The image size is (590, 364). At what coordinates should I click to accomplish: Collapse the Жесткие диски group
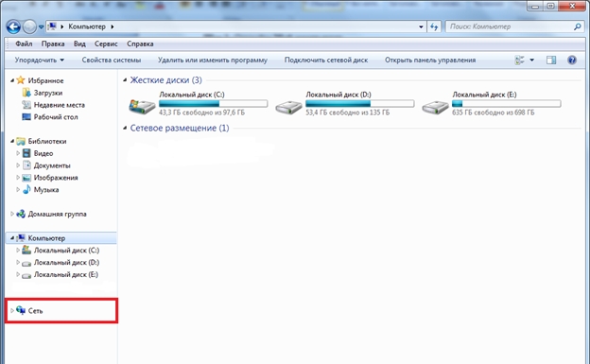125,80
